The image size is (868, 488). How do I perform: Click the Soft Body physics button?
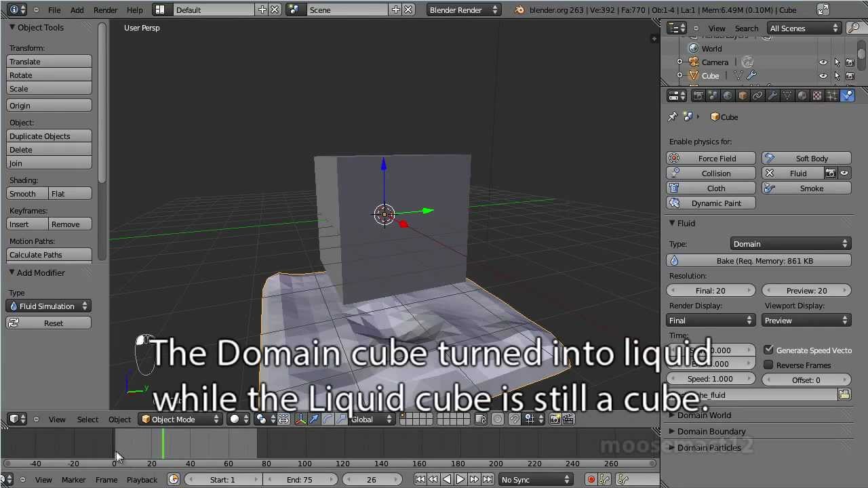click(806, 159)
